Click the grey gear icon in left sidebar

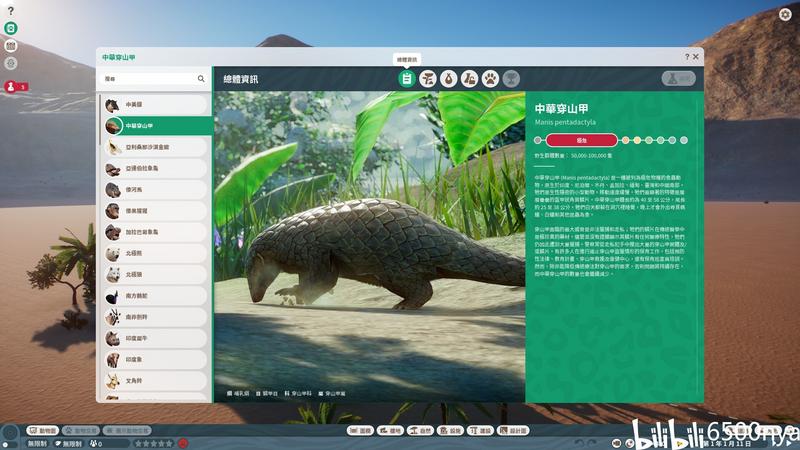[11, 63]
